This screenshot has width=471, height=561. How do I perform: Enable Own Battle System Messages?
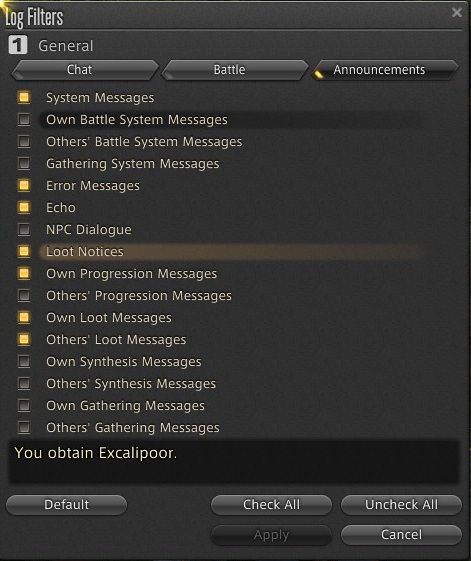(24, 119)
